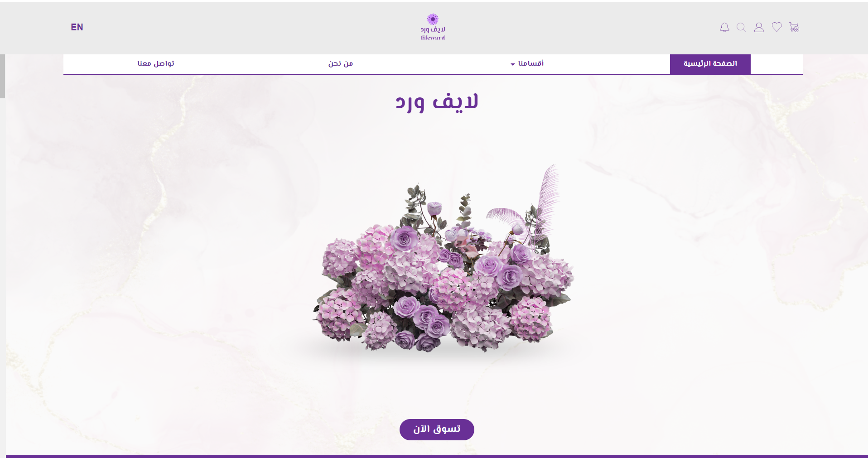Click the search magnifier icon
868x458 pixels.
pyautogui.click(x=741, y=27)
